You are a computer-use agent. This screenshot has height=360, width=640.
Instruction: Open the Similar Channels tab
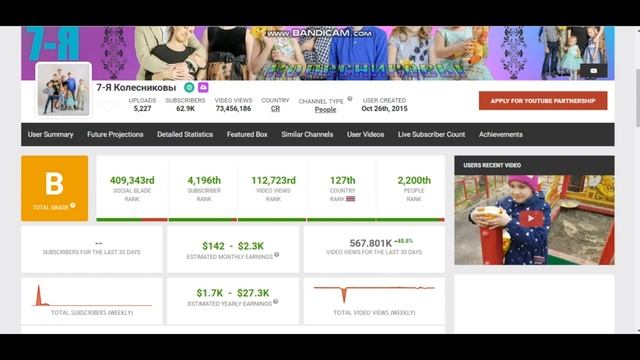pyautogui.click(x=307, y=134)
